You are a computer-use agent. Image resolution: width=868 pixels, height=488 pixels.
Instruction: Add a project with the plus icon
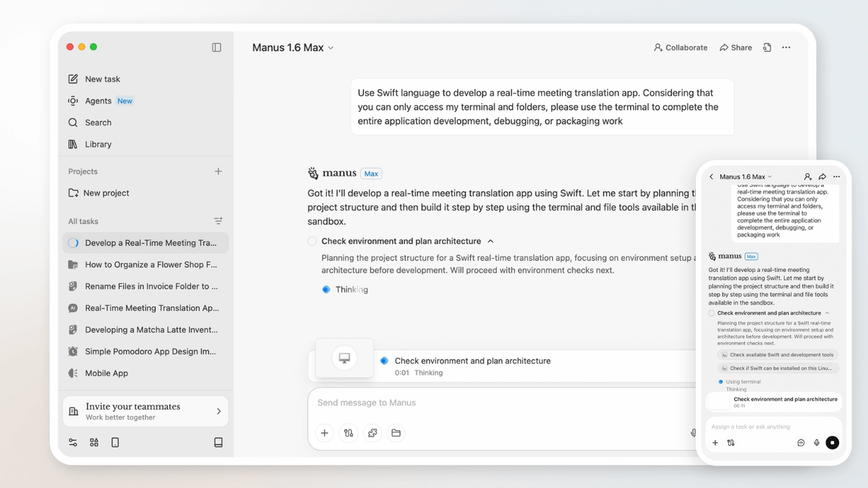point(218,171)
